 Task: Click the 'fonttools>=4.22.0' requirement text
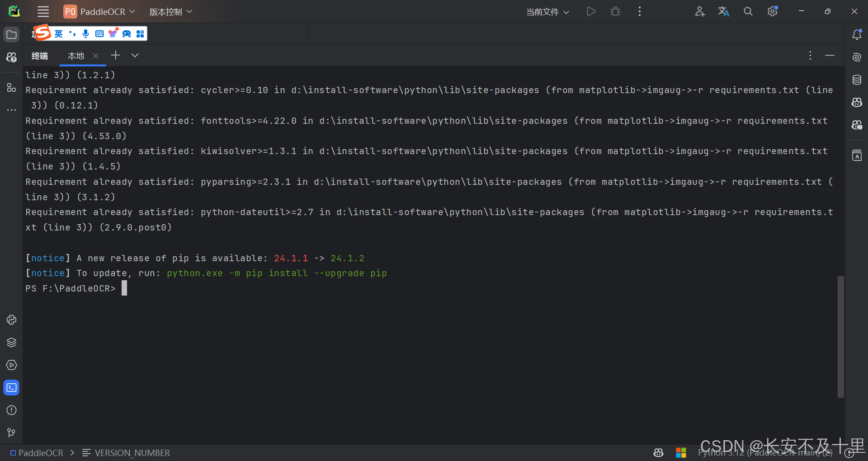(249, 121)
